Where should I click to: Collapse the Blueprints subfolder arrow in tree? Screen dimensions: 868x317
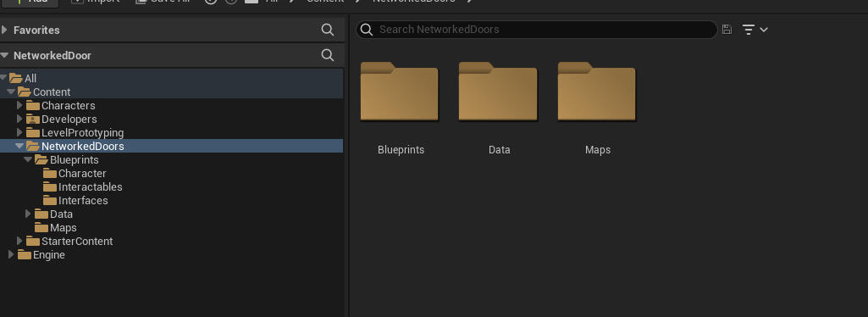28,159
